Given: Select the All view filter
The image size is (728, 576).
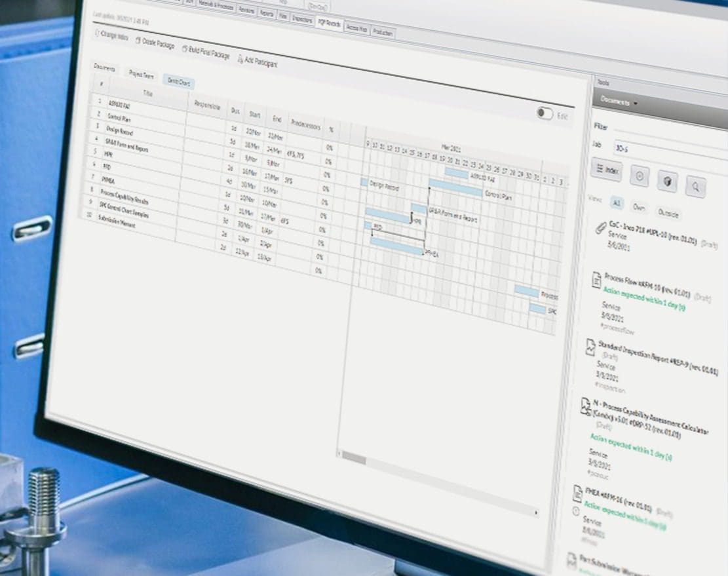Looking at the screenshot, I should coord(616,203).
